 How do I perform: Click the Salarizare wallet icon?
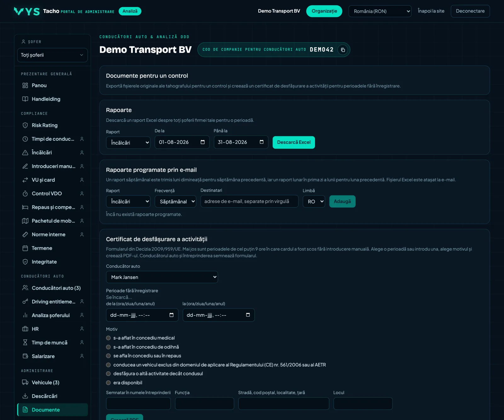point(25,356)
